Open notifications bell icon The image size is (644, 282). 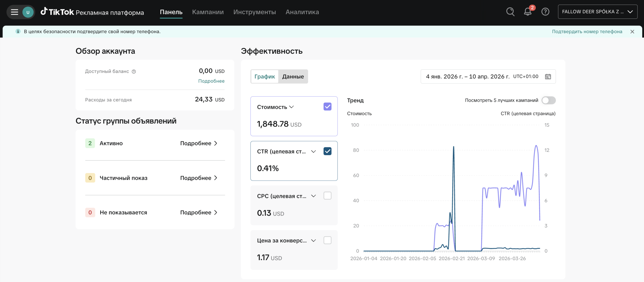pyautogui.click(x=528, y=12)
